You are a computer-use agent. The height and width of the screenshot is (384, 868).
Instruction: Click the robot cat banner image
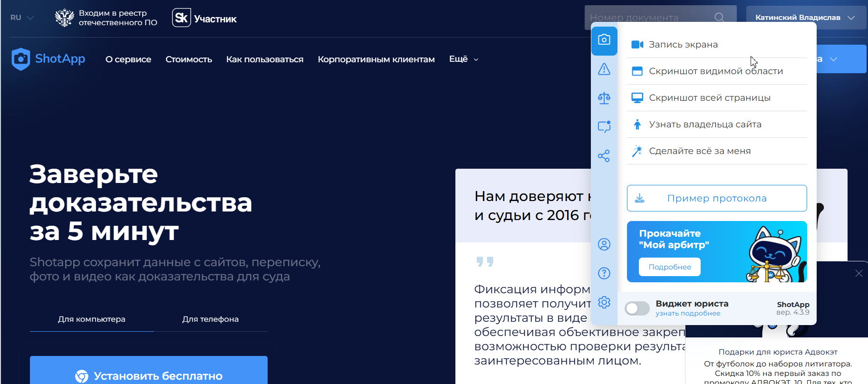pyautogui.click(x=775, y=254)
